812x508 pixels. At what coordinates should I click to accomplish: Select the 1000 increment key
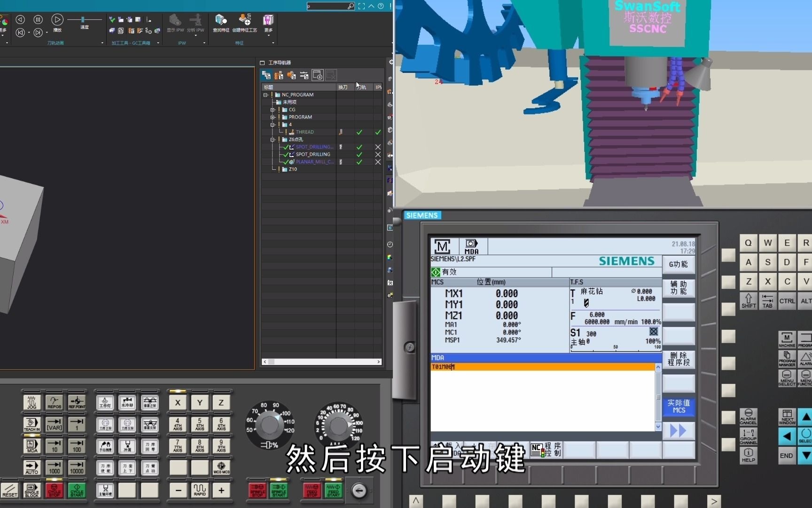tap(54, 467)
